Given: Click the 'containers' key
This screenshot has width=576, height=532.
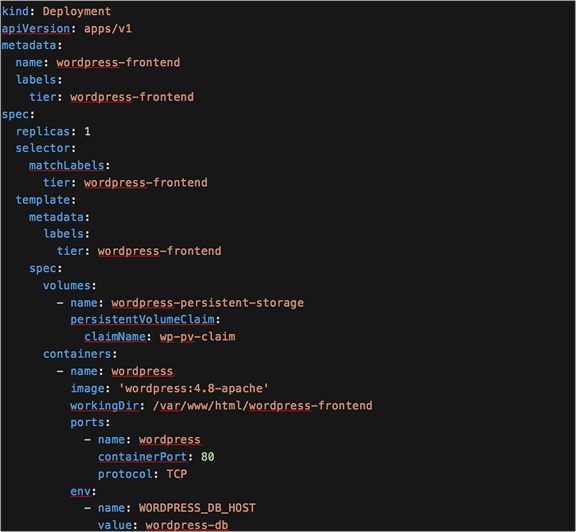Looking at the screenshot, I should click(x=77, y=354).
